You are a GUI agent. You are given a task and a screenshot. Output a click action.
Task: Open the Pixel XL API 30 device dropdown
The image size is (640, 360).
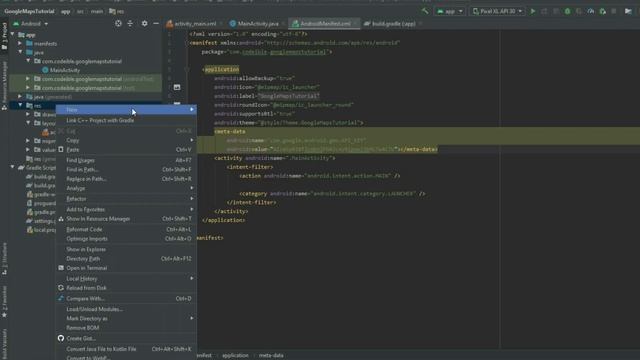pos(497,11)
